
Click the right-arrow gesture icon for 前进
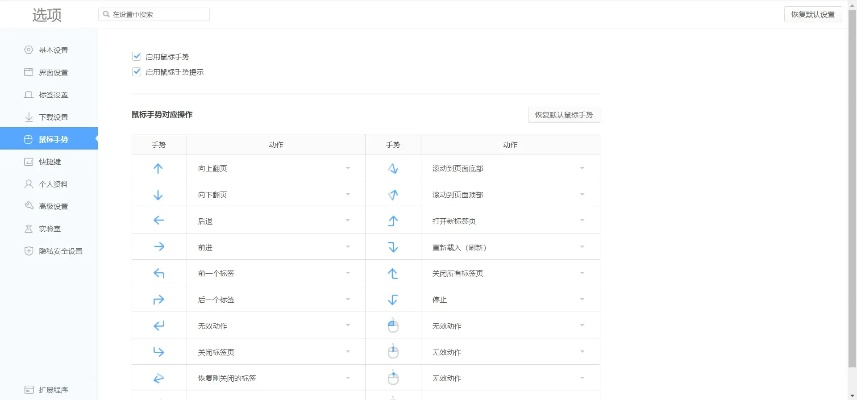pos(158,246)
